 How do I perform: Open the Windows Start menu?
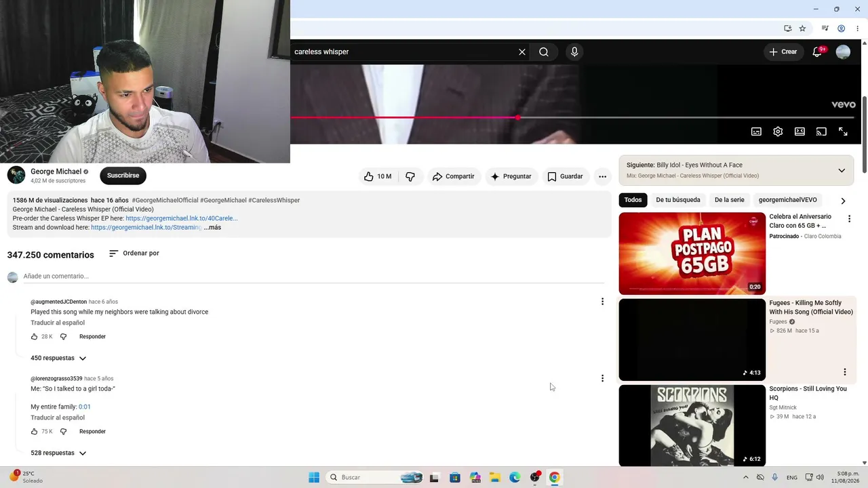click(314, 477)
